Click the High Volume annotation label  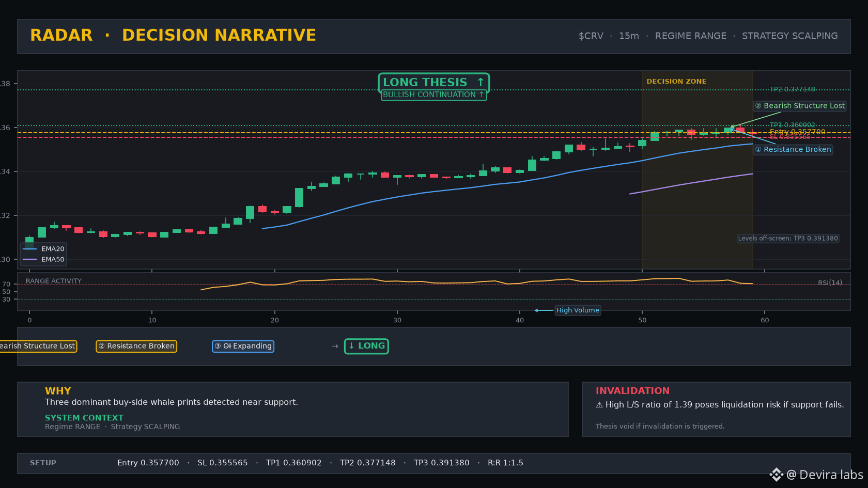pyautogui.click(x=578, y=310)
